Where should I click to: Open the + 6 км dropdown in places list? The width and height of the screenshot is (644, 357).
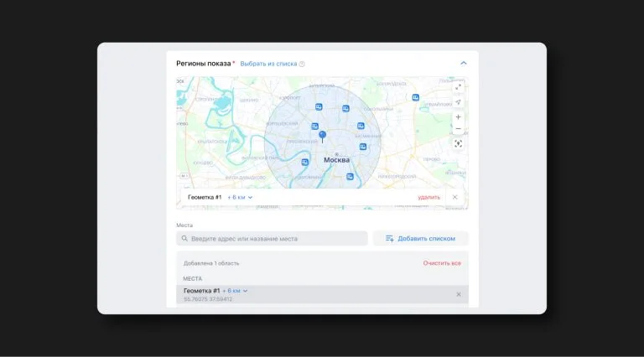point(235,291)
